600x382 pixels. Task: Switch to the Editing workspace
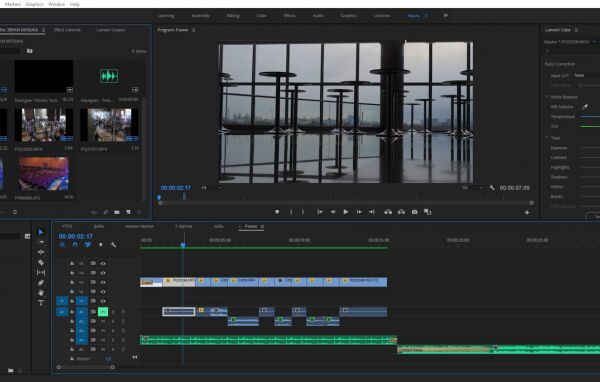(233, 16)
